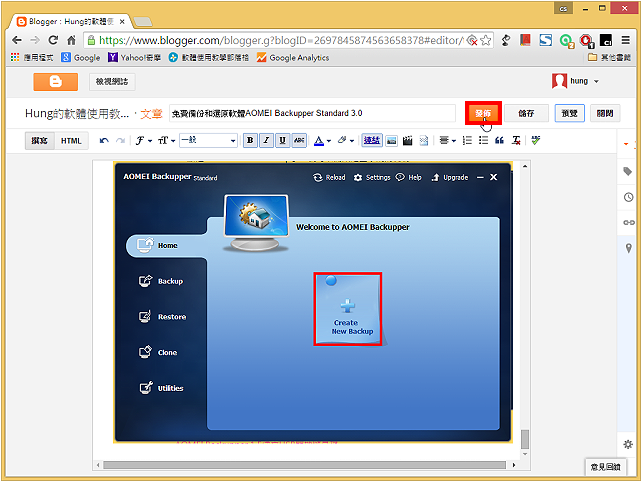Click the editor horizontal scrollbar

(x=304, y=465)
